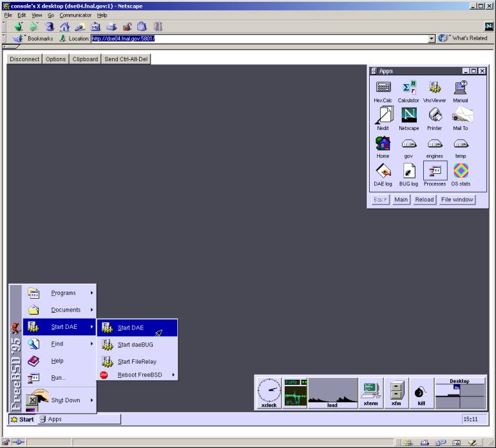Launch Nedit from Apps window
The height and width of the screenshot is (448, 496).
click(383, 119)
